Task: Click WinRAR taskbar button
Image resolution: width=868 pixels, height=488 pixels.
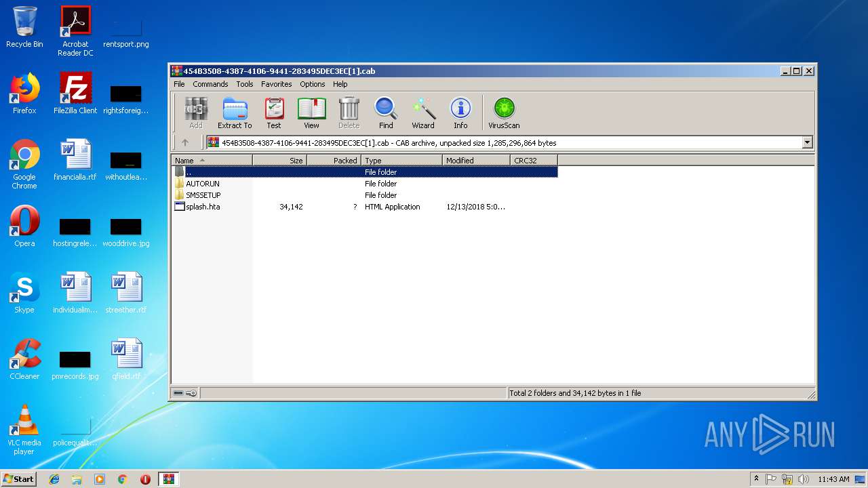Action: (x=168, y=479)
